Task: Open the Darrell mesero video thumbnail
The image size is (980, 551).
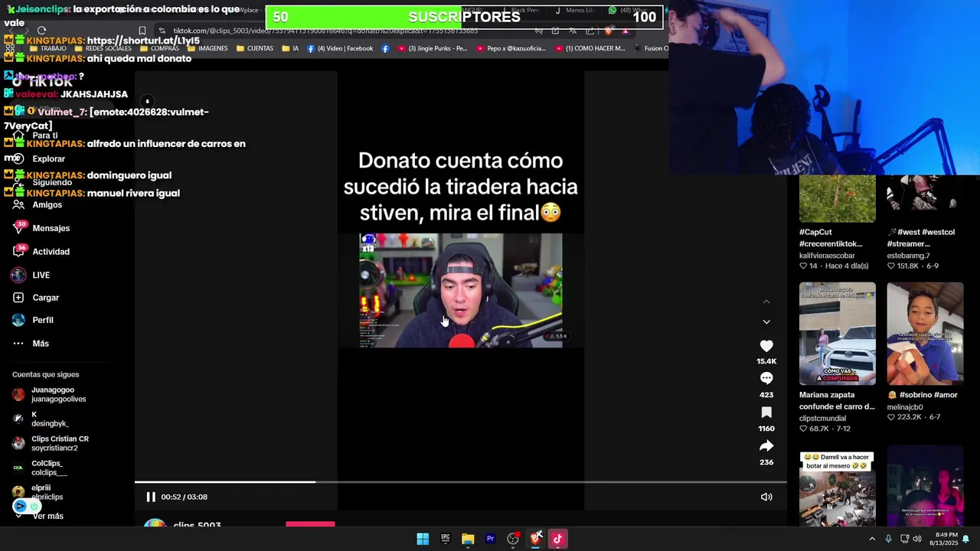Action: coord(838,489)
